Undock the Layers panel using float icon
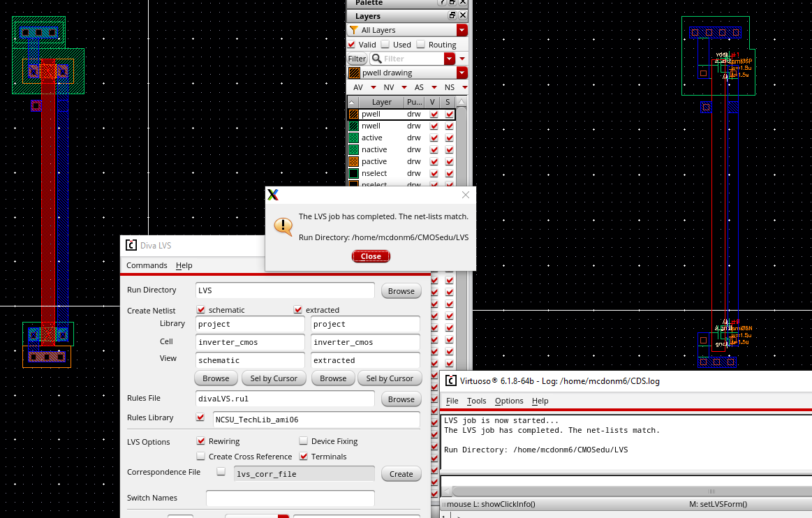Screen dimensions: 812x518 (452, 16)
